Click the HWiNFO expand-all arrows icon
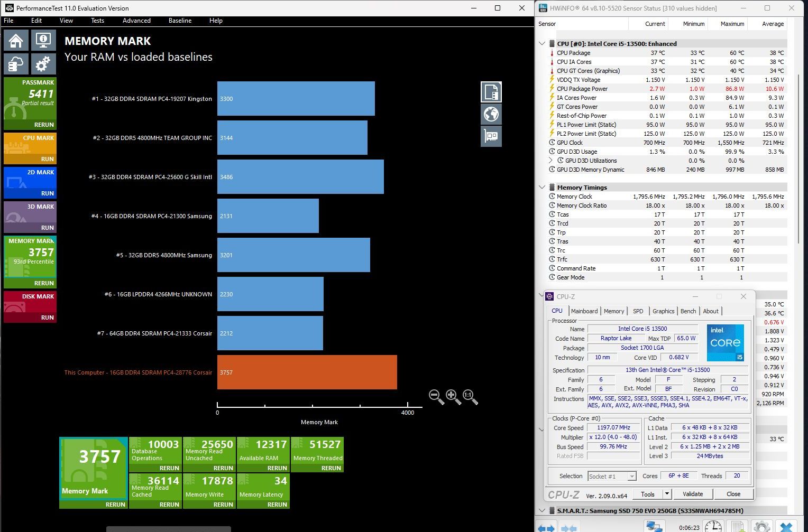This screenshot has height=532, width=808. point(546,527)
